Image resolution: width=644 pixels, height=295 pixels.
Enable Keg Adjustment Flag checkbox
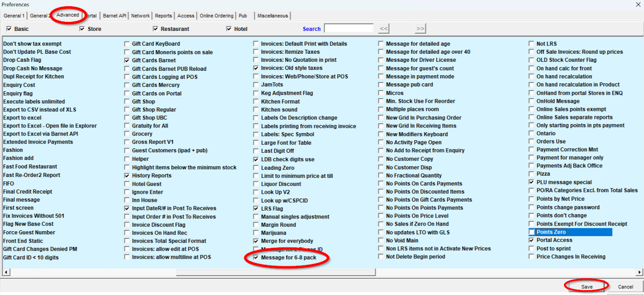(x=256, y=93)
